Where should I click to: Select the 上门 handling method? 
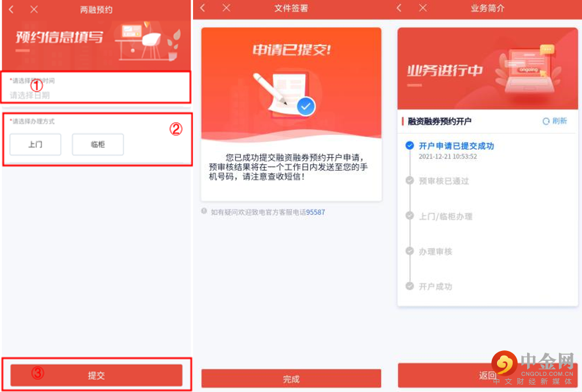[35, 145]
